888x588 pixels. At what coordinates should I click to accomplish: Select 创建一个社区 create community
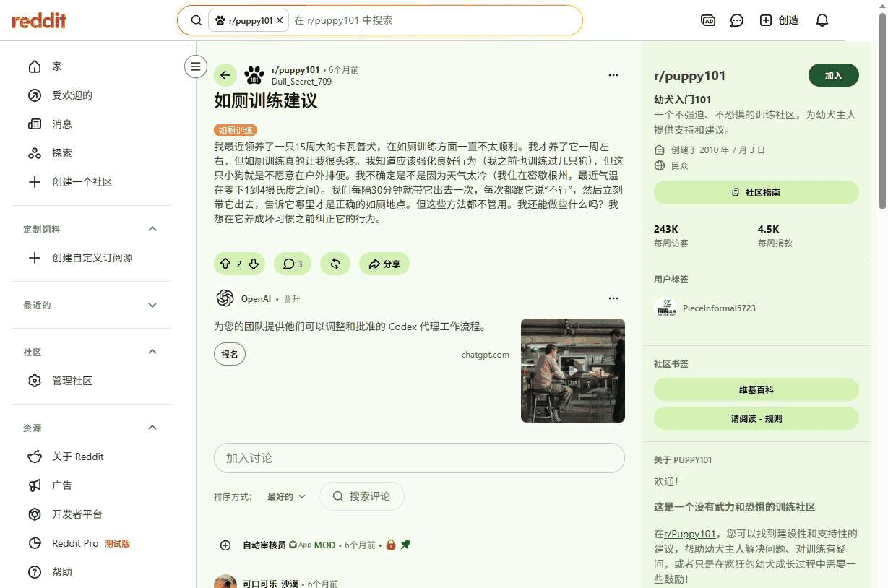pyautogui.click(x=91, y=182)
